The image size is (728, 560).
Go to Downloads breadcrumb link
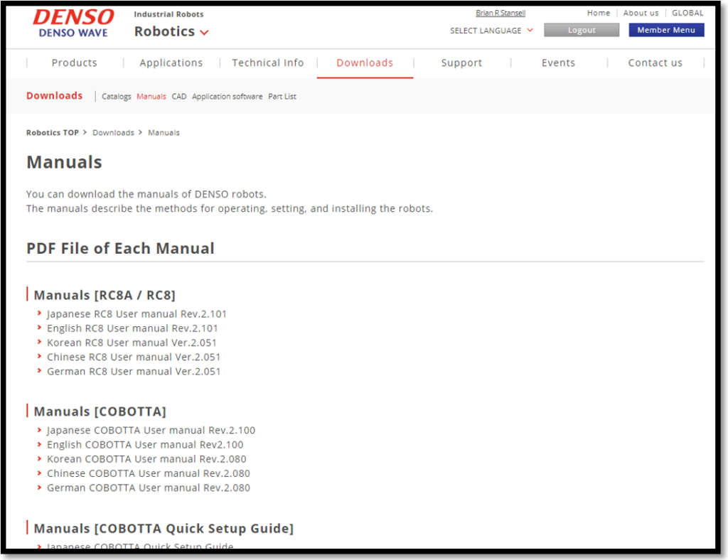point(113,133)
